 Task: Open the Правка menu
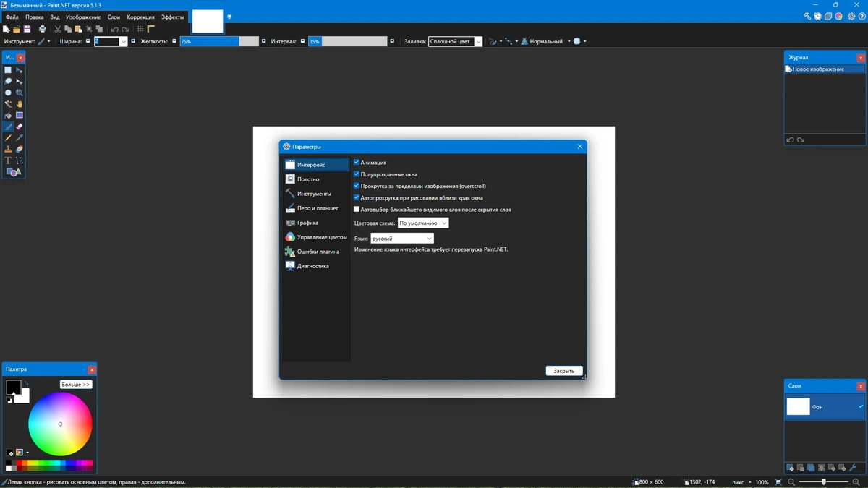click(35, 17)
